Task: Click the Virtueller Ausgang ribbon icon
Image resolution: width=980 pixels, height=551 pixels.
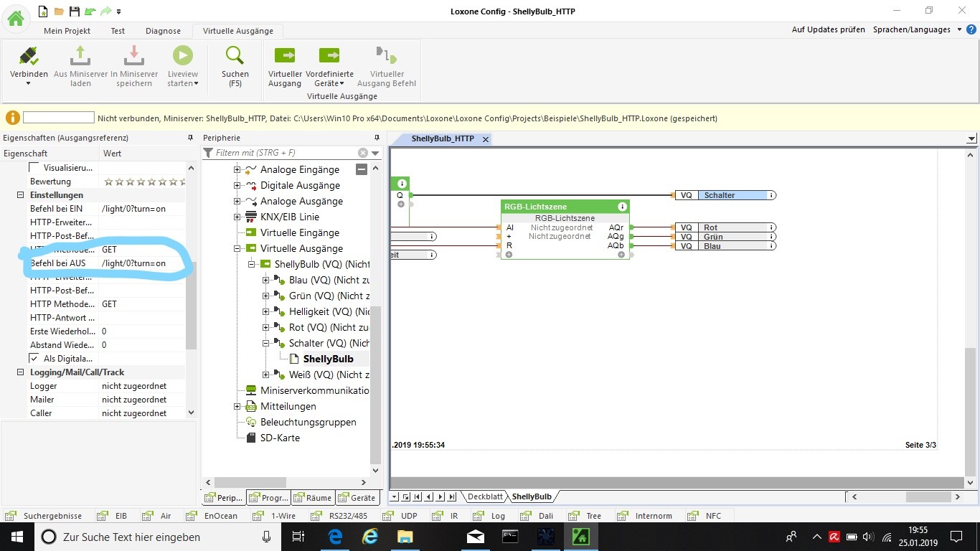Action: (285, 56)
